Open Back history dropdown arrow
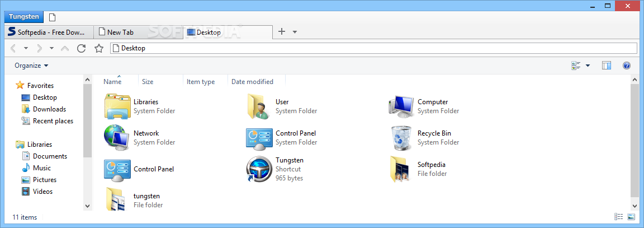Image resolution: width=644 pixels, height=228 pixels. coord(26,49)
